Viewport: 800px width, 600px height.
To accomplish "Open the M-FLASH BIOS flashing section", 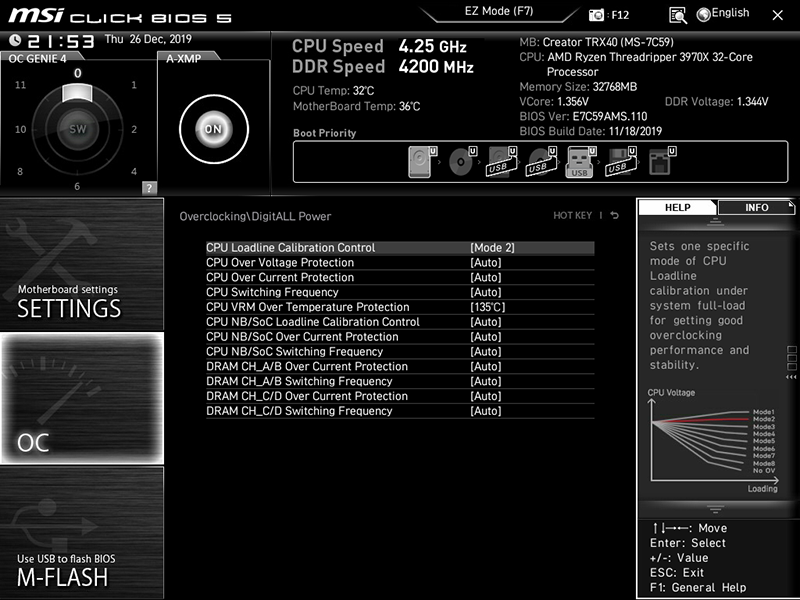I will [x=82, y=533].
